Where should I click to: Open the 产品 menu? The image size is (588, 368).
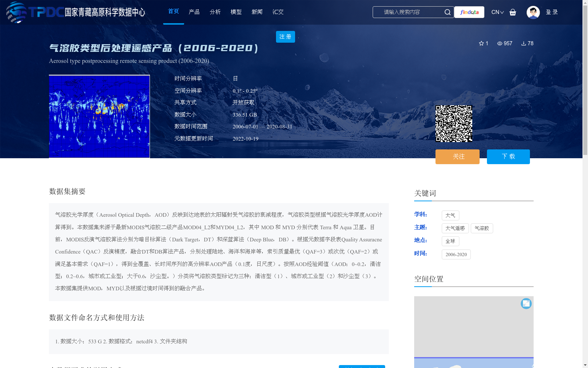pyautogui.click(x=194, y=12)
